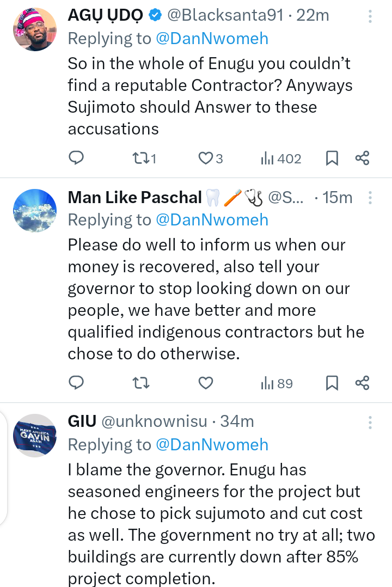
Task: Share AGỤ ỤDỌ's tweet
Action: [x=363, y=158]
